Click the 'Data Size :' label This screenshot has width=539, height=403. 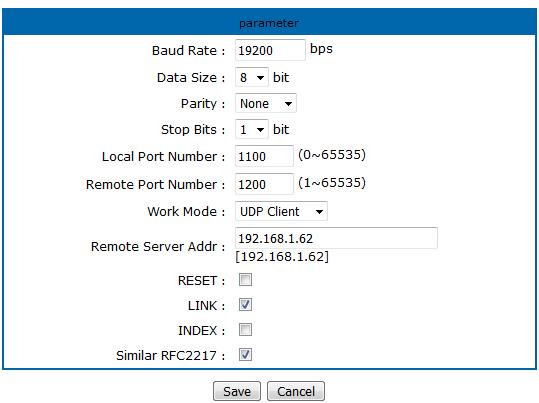(191, 78)
